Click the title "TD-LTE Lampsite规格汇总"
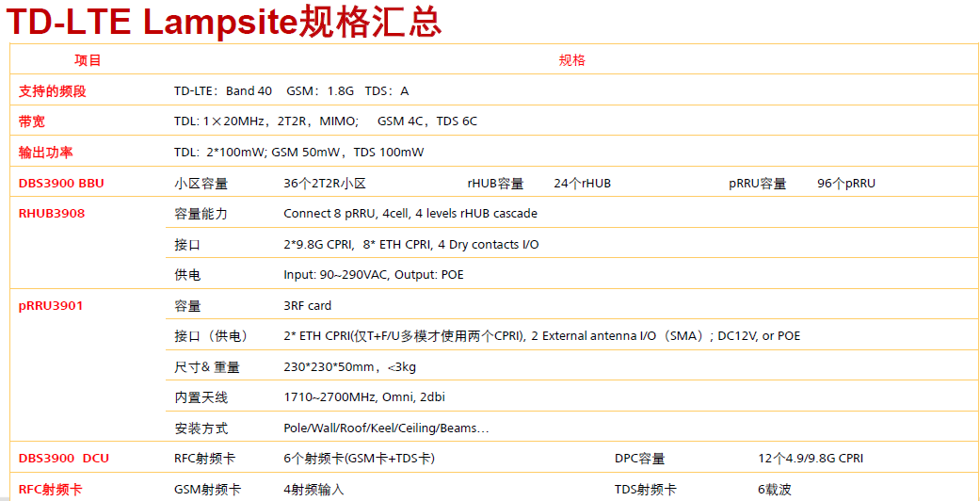Image resolution: width=980 pixels, height=501 pixels. [224, 21]
